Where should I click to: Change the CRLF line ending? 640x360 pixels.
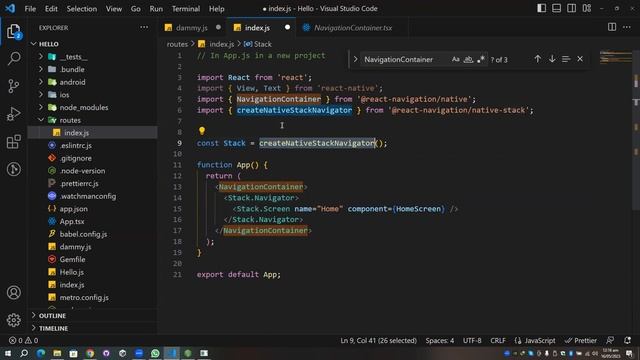498,340
